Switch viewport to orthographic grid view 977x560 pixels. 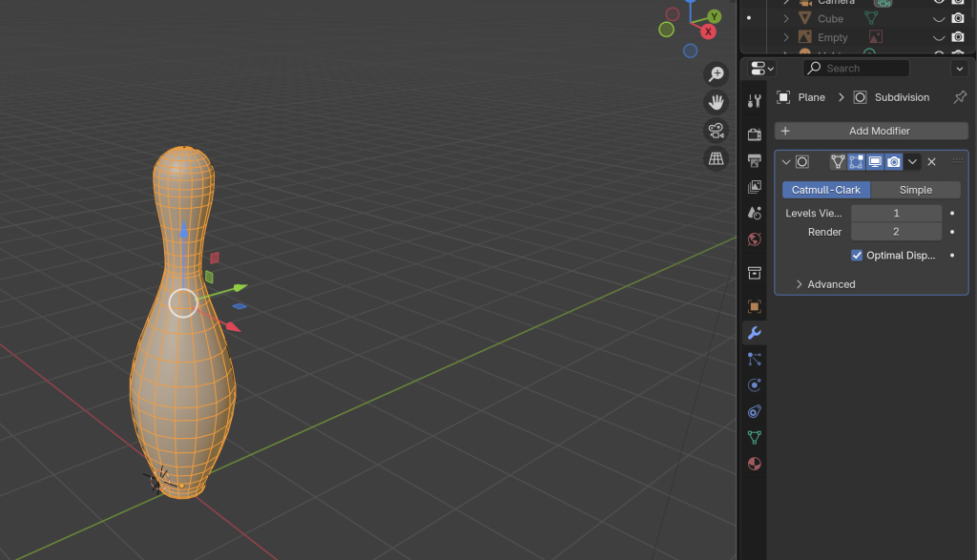(x=716, y=158)
